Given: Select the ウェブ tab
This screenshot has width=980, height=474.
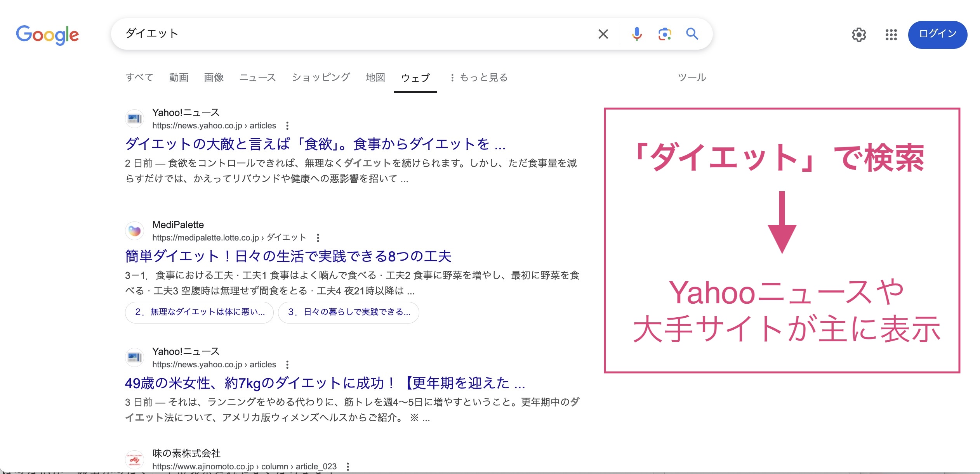Looking at the screenshot, I should click(x=415, y=78).
